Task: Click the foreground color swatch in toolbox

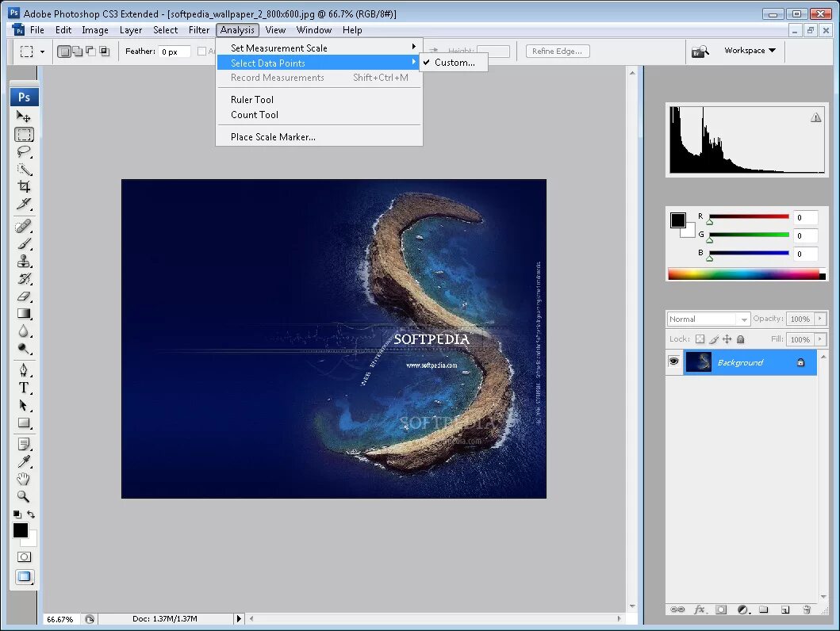Action: click(20, 530)
